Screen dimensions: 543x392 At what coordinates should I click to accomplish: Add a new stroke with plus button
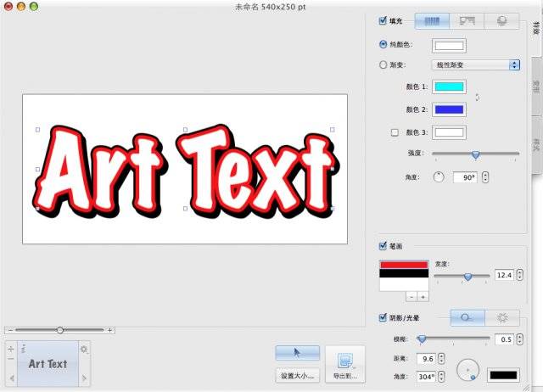coord(422,297)
